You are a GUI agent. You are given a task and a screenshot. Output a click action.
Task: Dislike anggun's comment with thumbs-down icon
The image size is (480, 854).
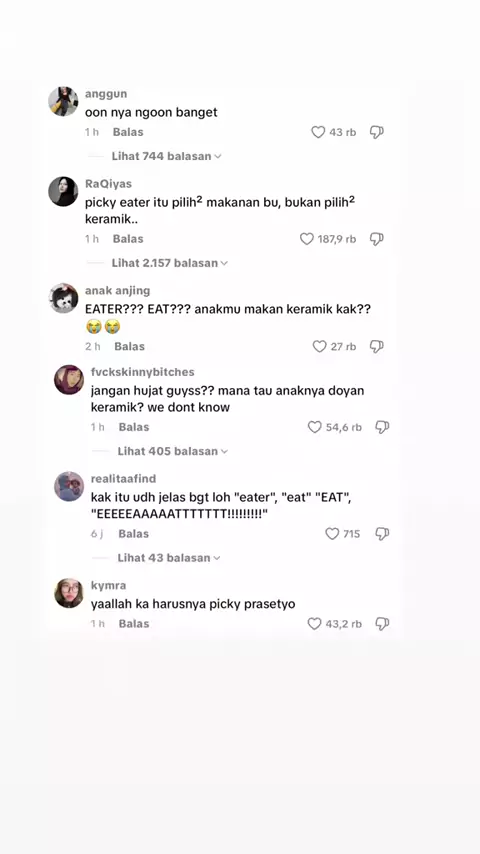pyautogui.click(x=377, y=132)
